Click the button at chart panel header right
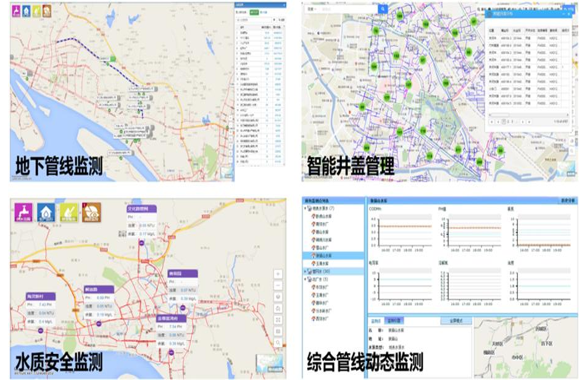The height and width of the screenshot is (387, 584). point(568,201)
